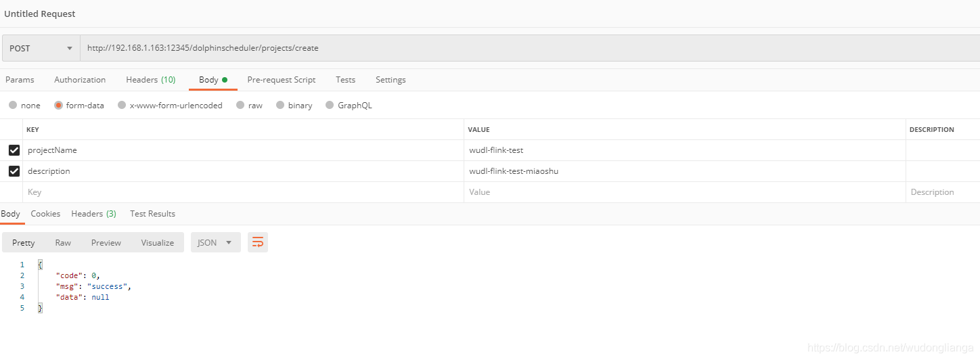Toggle the projectName row checkbox

click(x=14, y=150)
